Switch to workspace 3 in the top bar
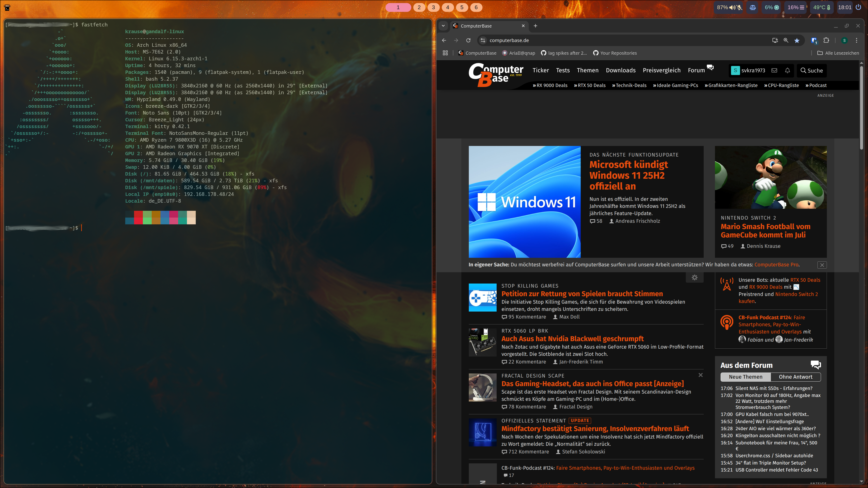Screen dimensions: 868x488 pyautogui.click(x=433, y=7)
